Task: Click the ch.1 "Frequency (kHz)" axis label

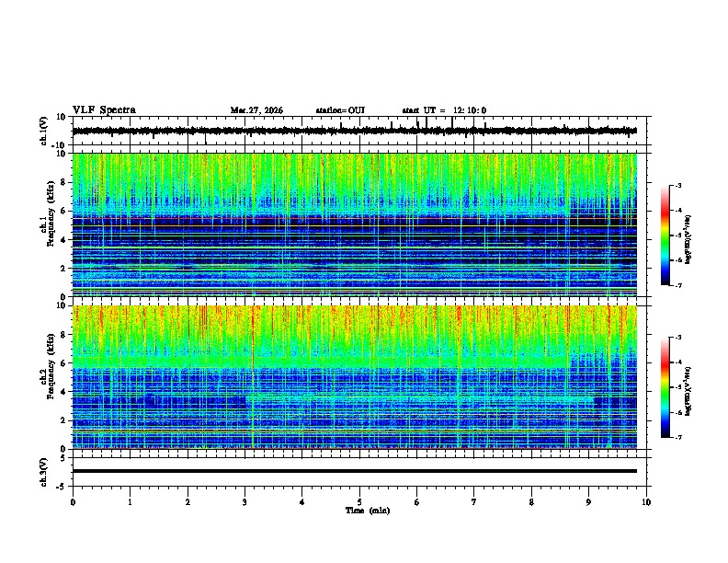Action: 51,213
